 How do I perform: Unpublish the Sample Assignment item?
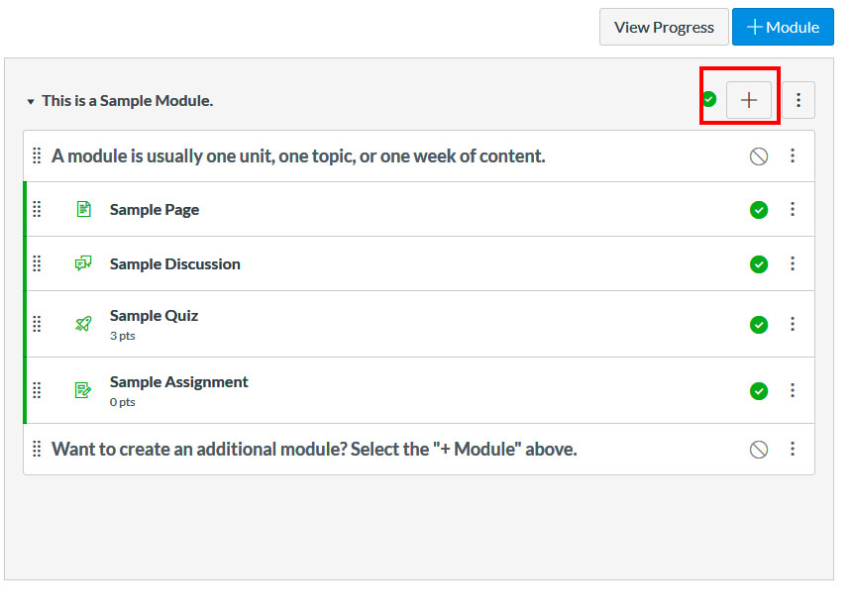tap(759, 390)
